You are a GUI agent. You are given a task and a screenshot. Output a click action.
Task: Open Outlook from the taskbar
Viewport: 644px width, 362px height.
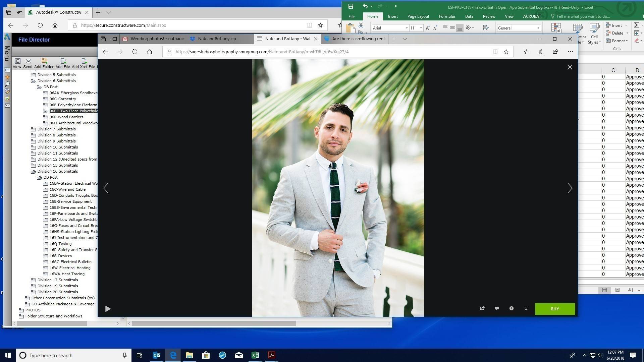(157, 355)
